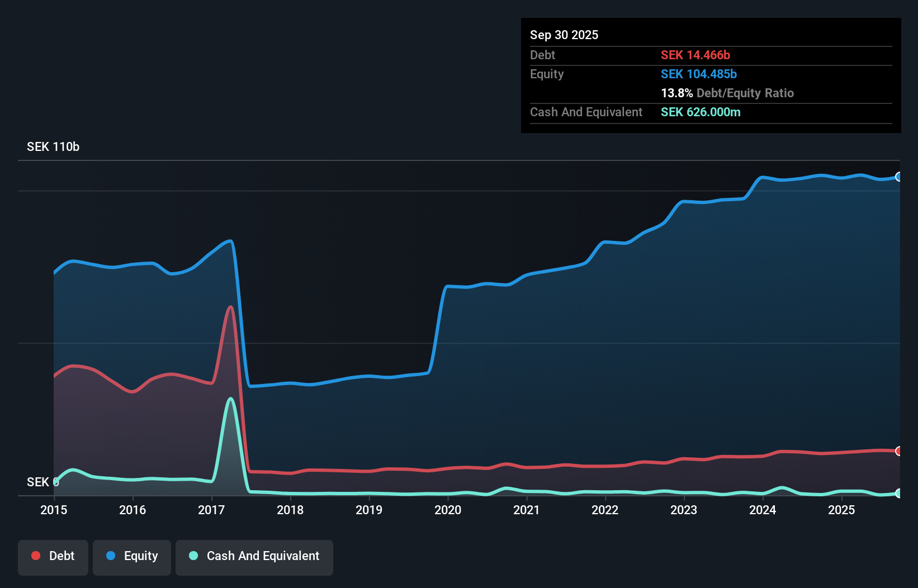Click the SEK 0 y-axis label
The image size is (918, 588).
point(43,482)
